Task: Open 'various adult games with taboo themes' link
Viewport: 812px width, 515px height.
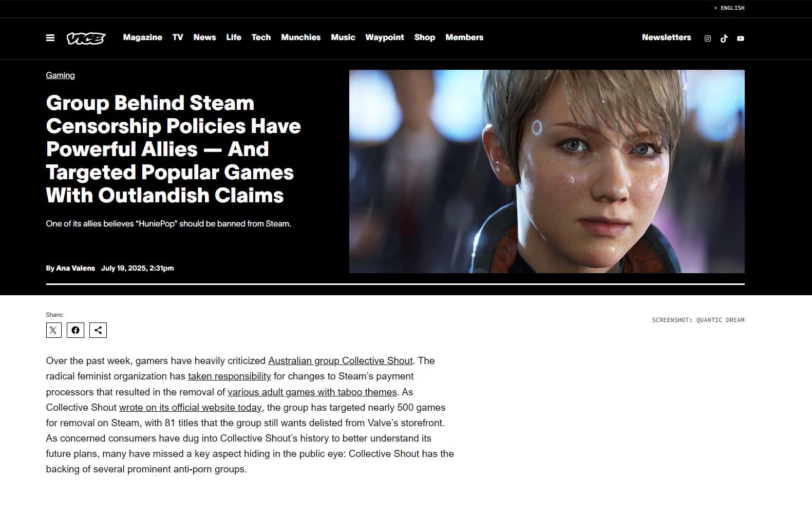Action: point(312,392)
